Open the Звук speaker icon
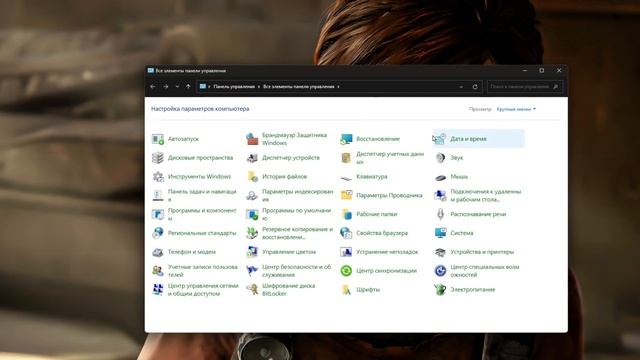 (440, 158)
